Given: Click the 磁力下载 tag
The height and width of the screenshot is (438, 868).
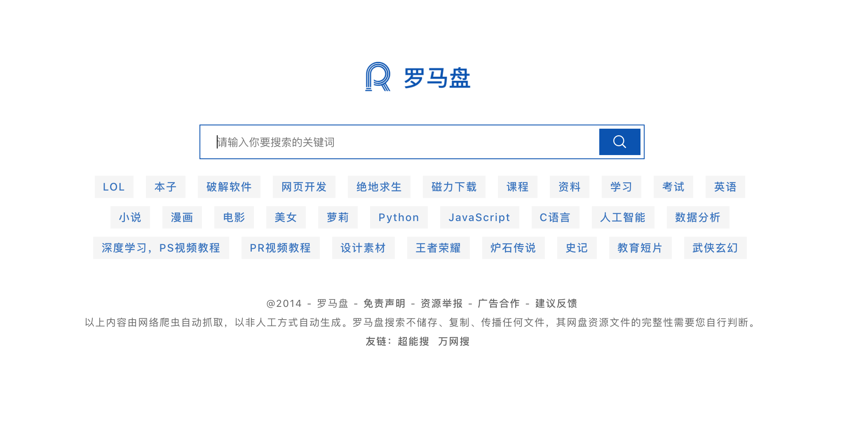Looking at the screenshot, I should click(453, 187).
